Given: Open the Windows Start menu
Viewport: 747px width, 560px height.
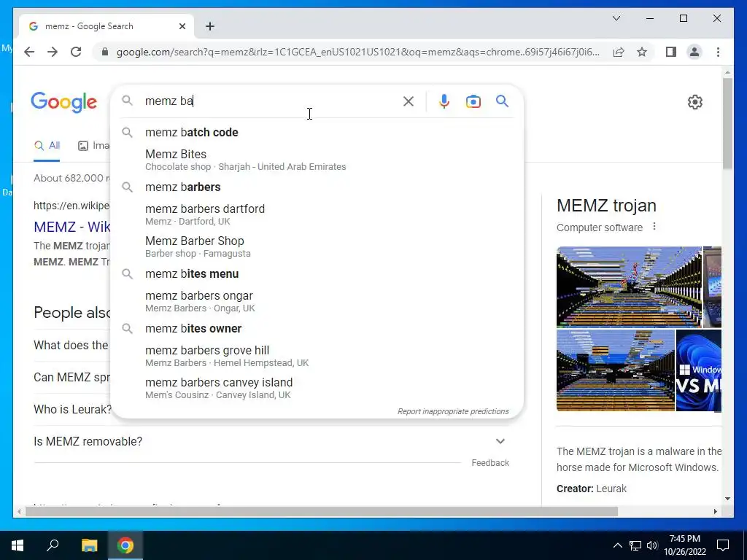Looking at the screenshot, I should [18, 545].
